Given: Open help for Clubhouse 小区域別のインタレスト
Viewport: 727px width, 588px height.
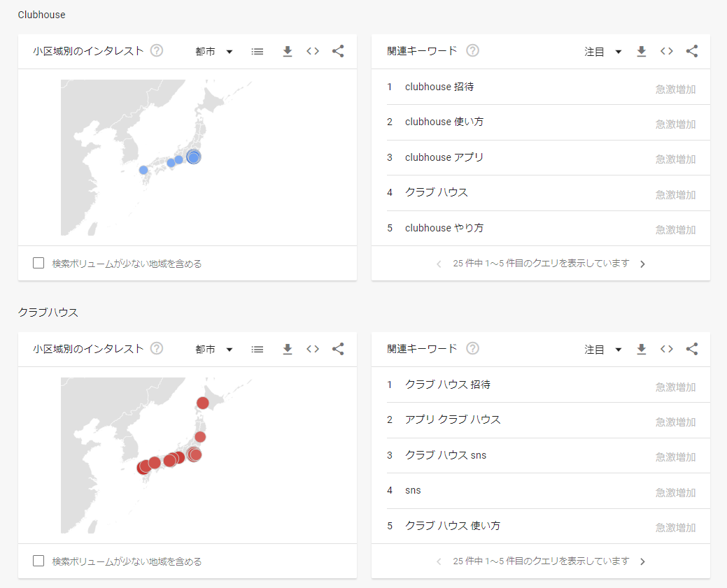Looking at the screenshot, I should coord(157,50).
